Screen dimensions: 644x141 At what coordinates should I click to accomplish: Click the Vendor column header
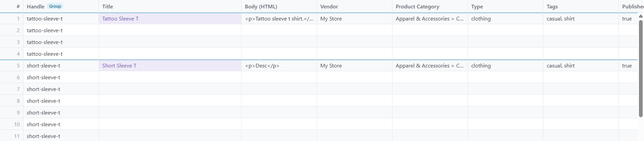point(355,6)
